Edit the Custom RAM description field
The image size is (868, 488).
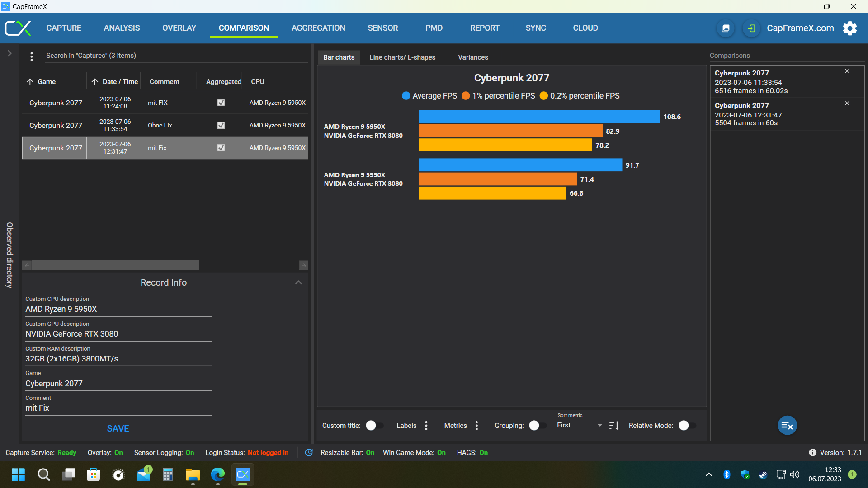118,359
